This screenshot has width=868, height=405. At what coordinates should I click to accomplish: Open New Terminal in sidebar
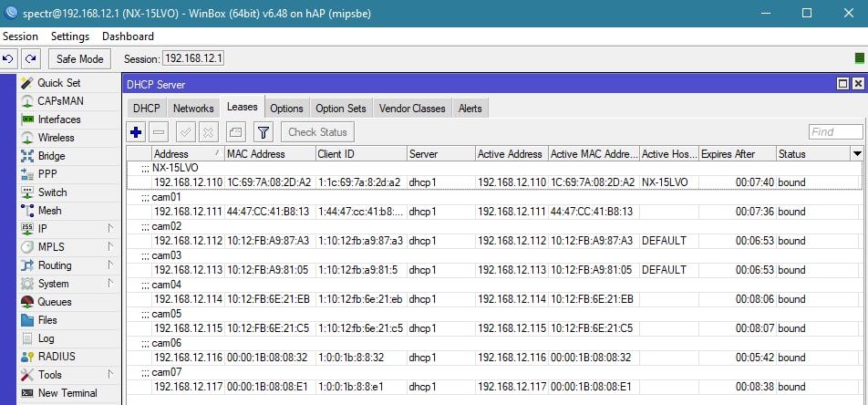point(67,393)
